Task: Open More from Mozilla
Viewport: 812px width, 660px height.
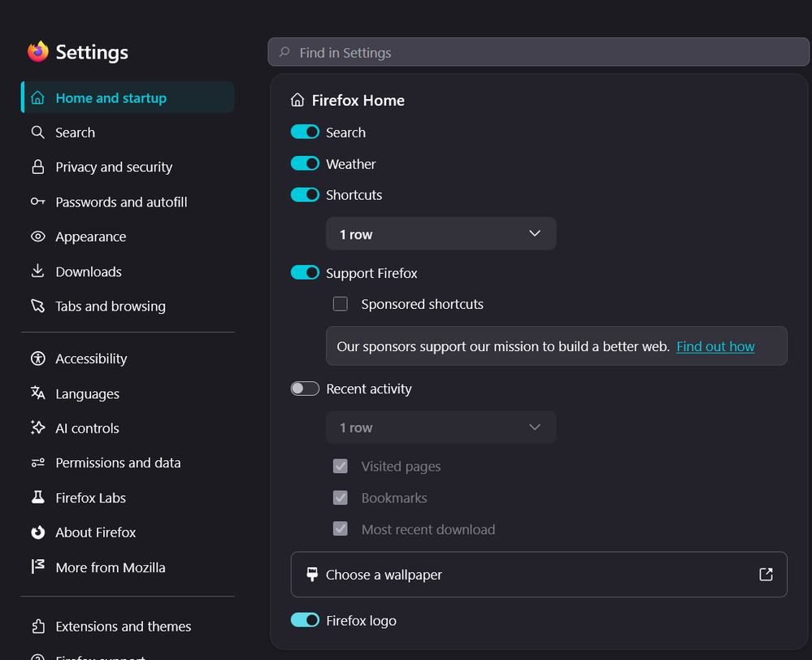Action: (x=128, y=567)
